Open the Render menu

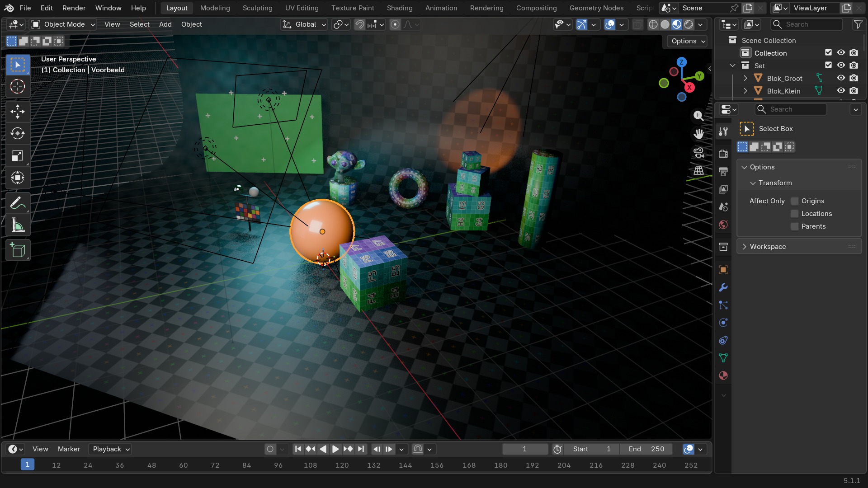74,8
